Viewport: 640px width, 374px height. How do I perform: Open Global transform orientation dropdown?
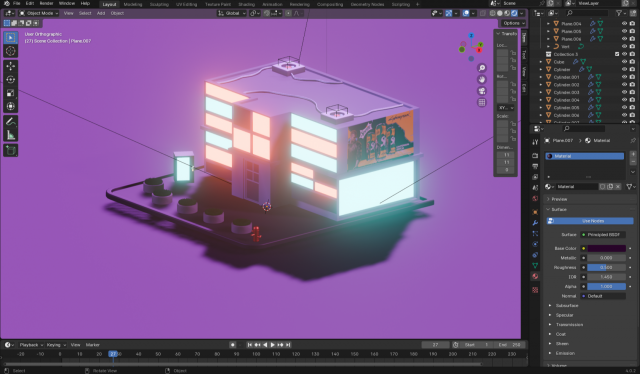pos(232,13)
